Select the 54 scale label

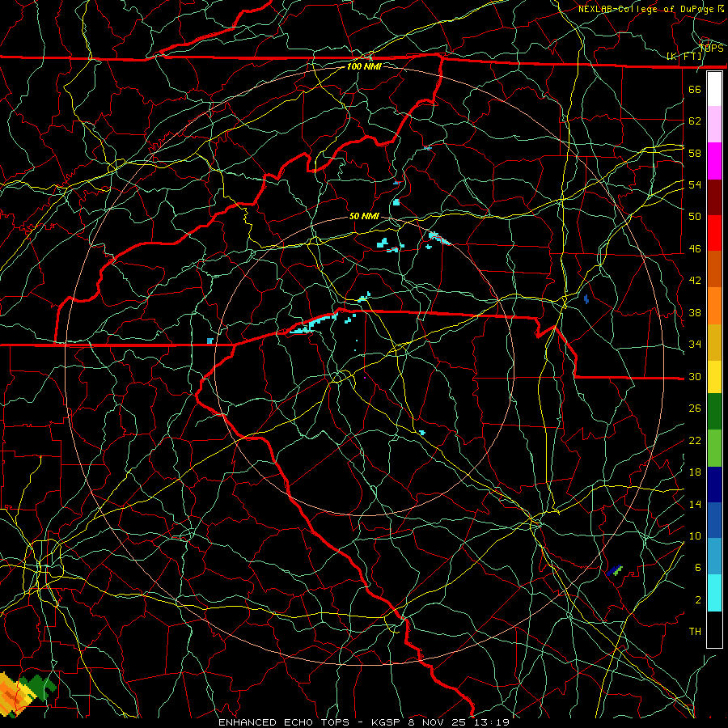[695, 184]
